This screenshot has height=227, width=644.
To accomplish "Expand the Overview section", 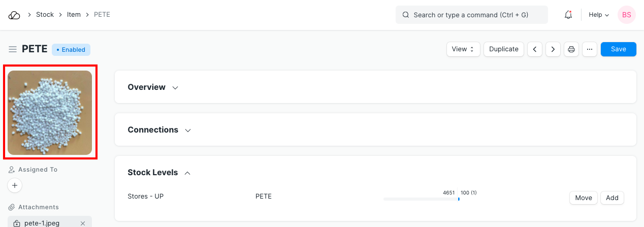I will [x=153, y=87].
